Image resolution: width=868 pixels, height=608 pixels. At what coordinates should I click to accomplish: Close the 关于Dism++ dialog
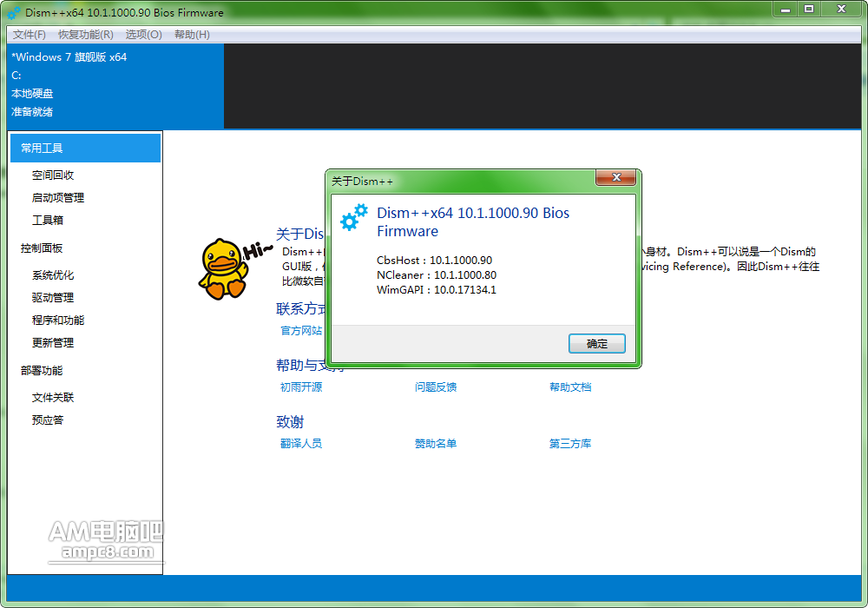coord(615,177)
